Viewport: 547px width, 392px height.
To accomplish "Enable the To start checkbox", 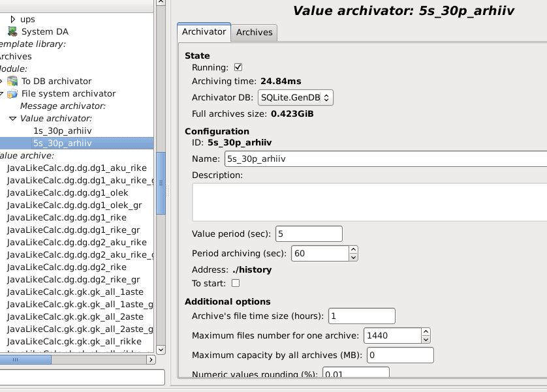I will click(236, 283).
